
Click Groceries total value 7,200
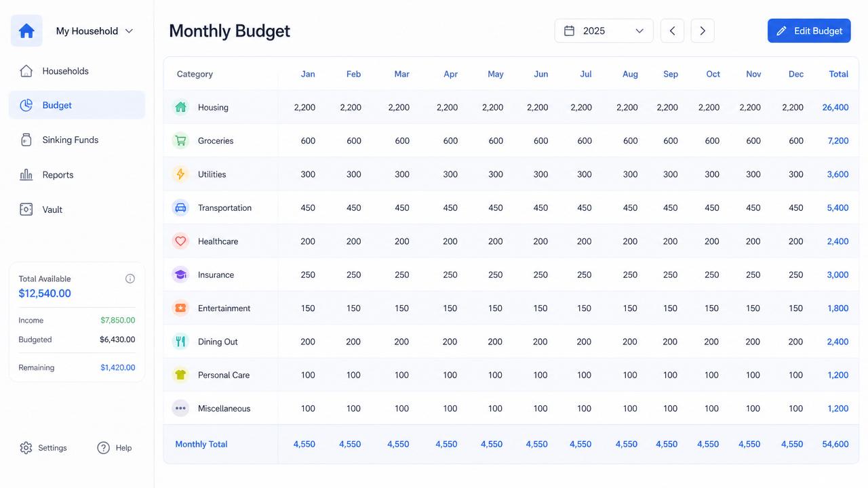click(838, 141)
